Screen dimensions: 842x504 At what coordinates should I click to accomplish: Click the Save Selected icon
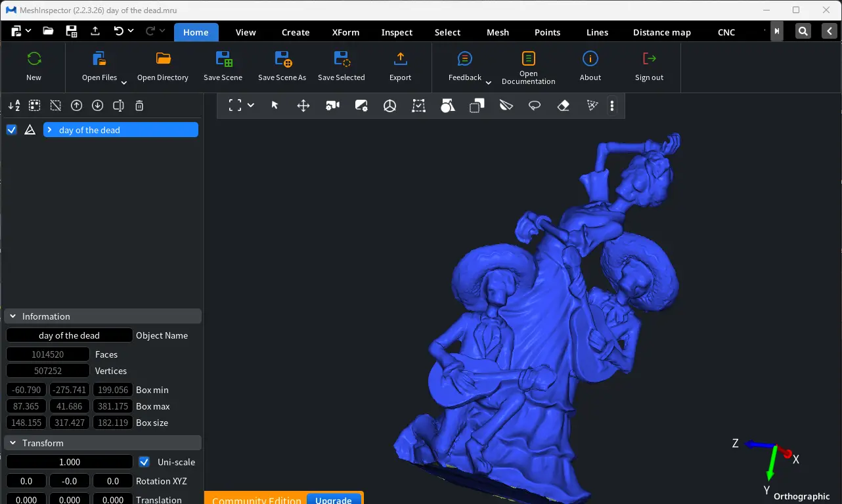(x=342, y=58)
